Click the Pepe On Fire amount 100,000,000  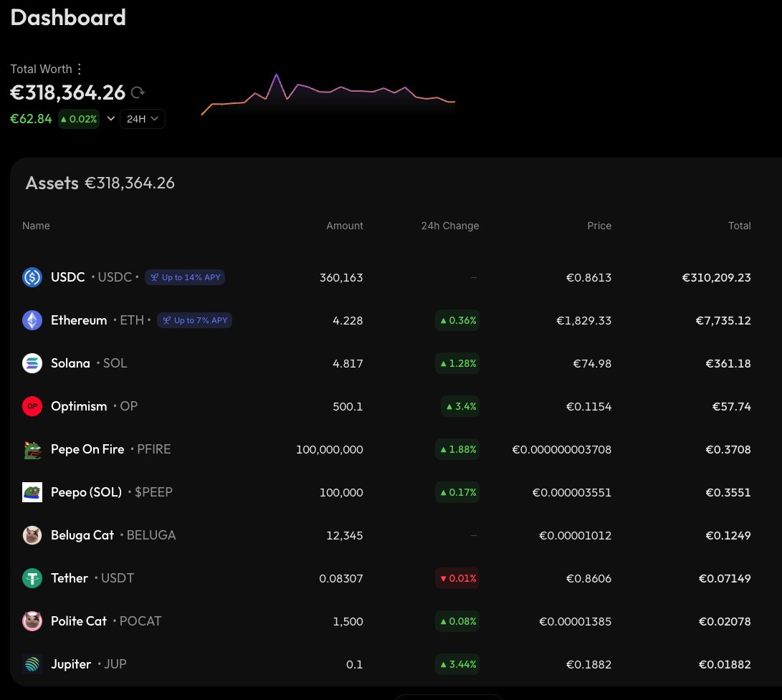(x=330, y=450)
